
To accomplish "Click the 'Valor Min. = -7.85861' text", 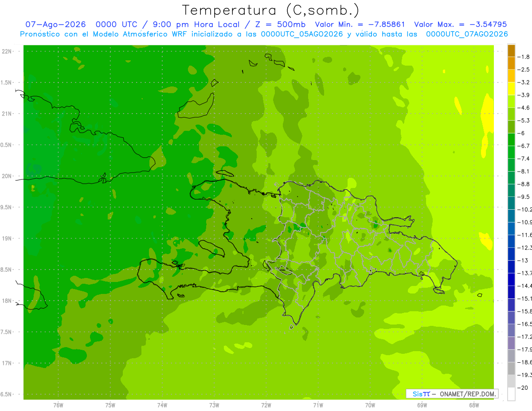I will (361, 24).
